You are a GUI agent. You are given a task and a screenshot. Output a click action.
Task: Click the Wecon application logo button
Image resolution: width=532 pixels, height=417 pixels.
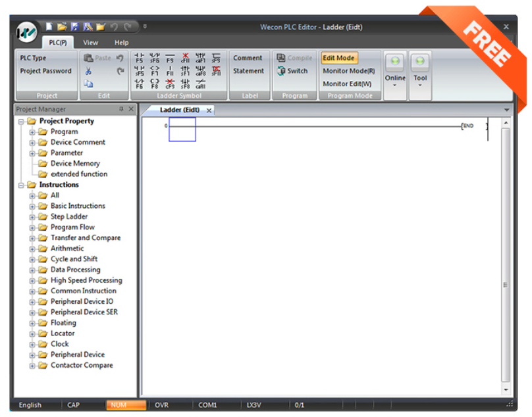coord(26,32)
